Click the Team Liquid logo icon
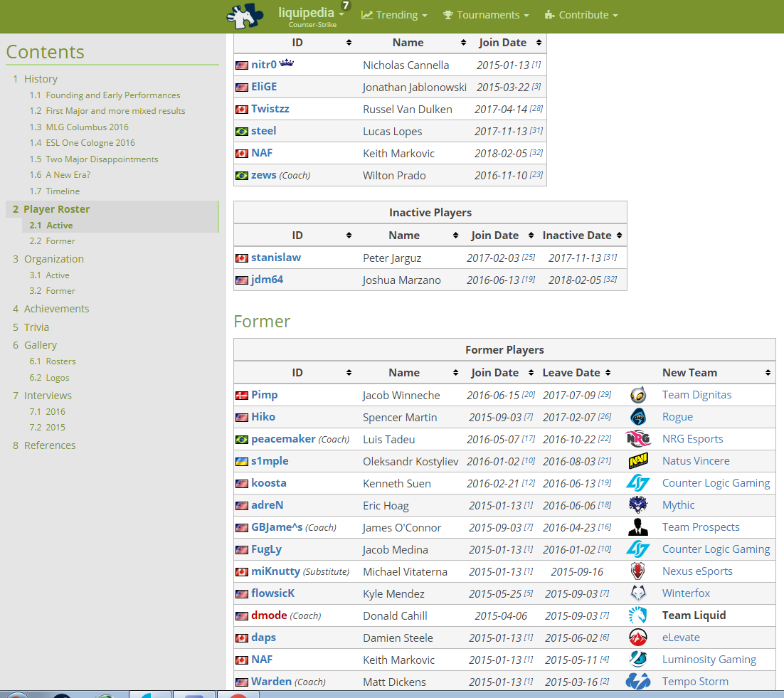784x698 pixels. pos(638,615)
